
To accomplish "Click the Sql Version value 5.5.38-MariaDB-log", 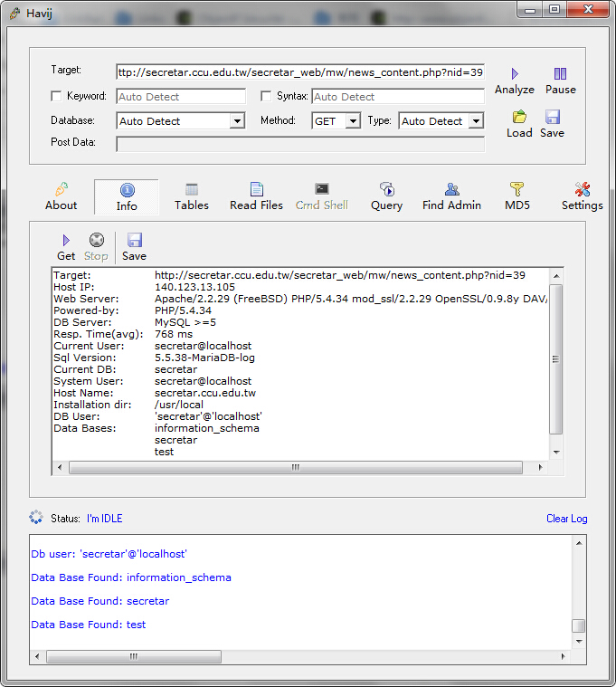I will click(x=204, y=358).
